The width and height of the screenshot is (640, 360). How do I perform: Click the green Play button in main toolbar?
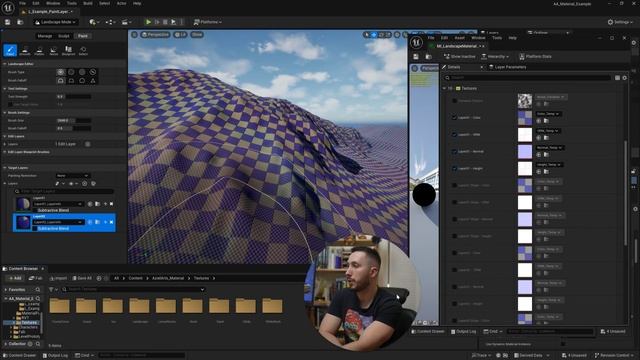[149, 22]
